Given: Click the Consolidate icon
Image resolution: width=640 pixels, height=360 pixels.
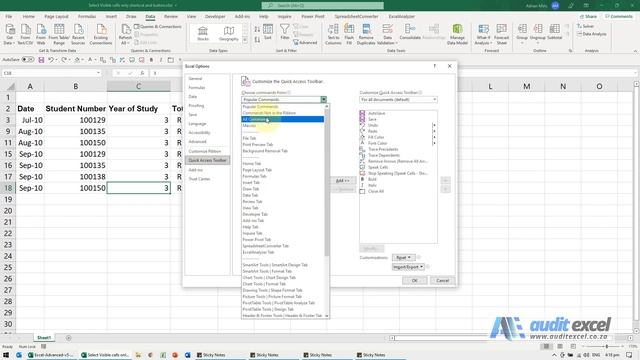Looking at the screenshot, I should (410, 32).
